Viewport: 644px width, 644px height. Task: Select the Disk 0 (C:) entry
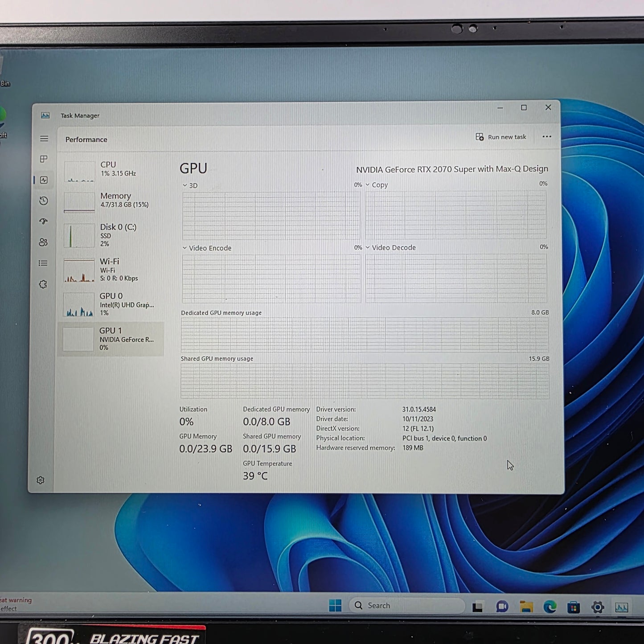pyautogui.click(x=111, y=235)
